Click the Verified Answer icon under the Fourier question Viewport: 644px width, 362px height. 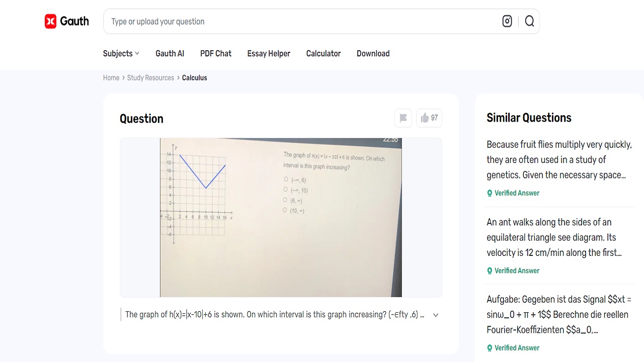[x=489, y=347]
